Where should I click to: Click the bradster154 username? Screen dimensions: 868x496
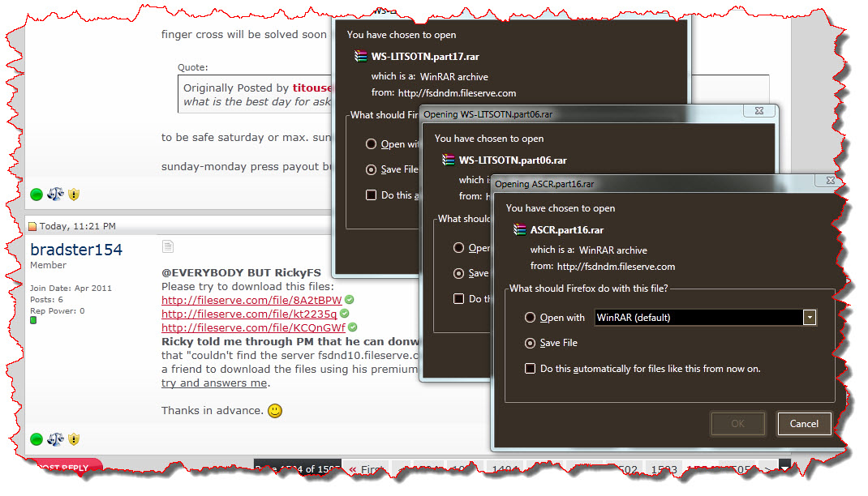tap(76, 250)
